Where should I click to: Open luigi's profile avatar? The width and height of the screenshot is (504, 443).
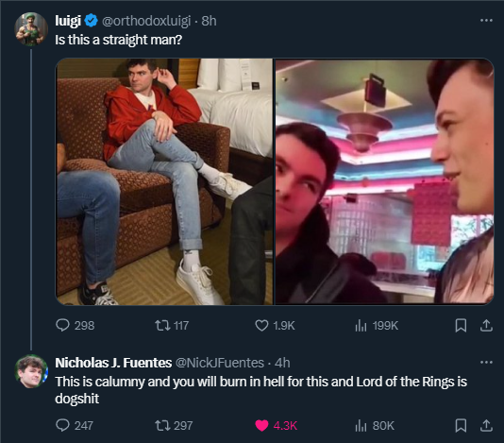pos(31,29)
